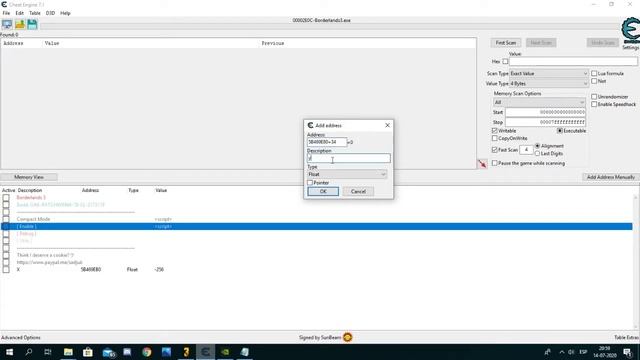
Task: Enable Speedhack checkbox
Action: tap(594, 104)
